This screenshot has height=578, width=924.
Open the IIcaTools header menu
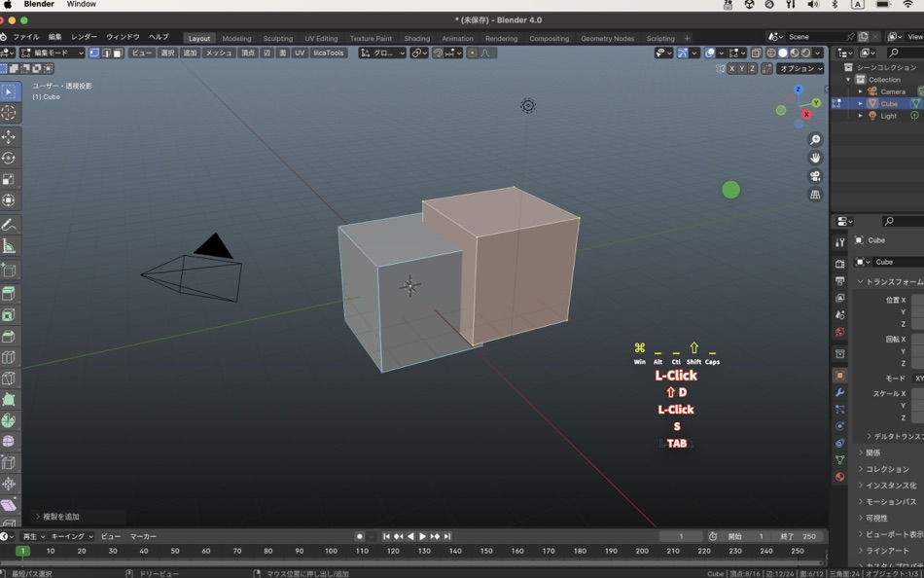(328, 54)
